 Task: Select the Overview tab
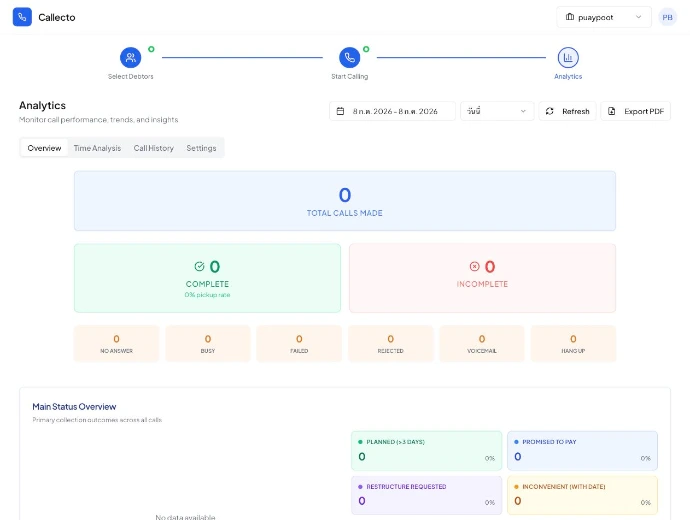pos(44,148)
